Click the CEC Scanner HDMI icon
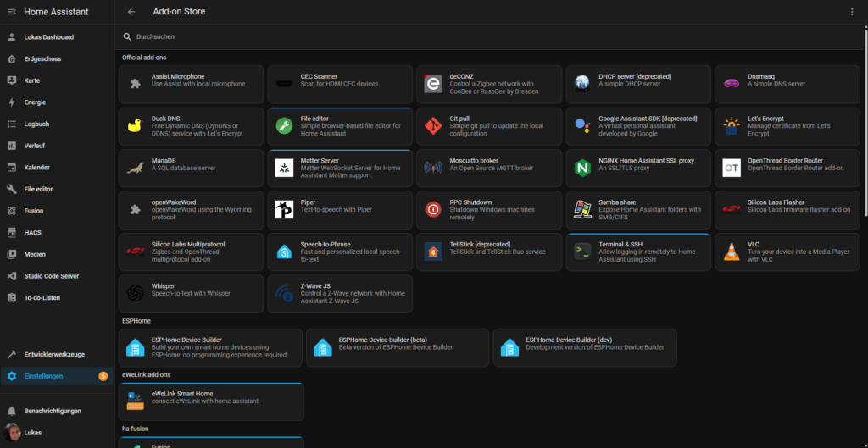Screen dimensions: 868x448 (x=285, y=84)
